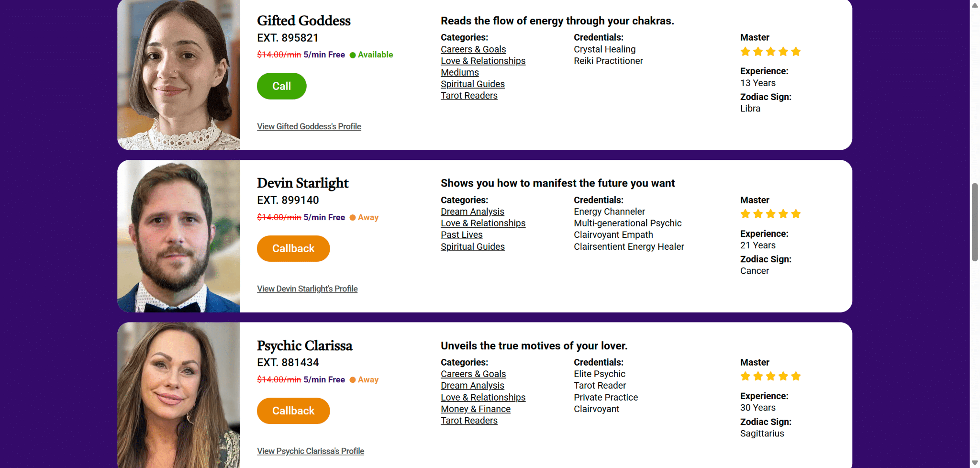Open View Psychic Clarissa's Profile link
Screen dimensions: 980x468
[311, 451]
